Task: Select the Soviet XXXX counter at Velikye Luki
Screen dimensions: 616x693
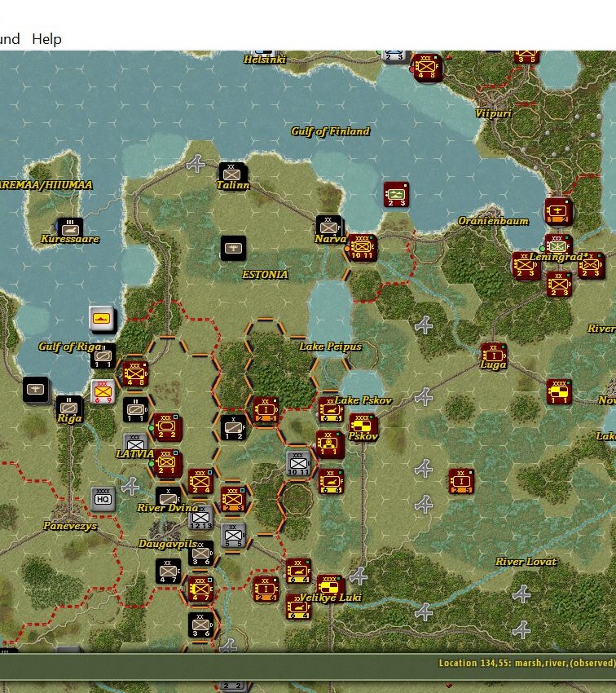Action: coord(330,587)
